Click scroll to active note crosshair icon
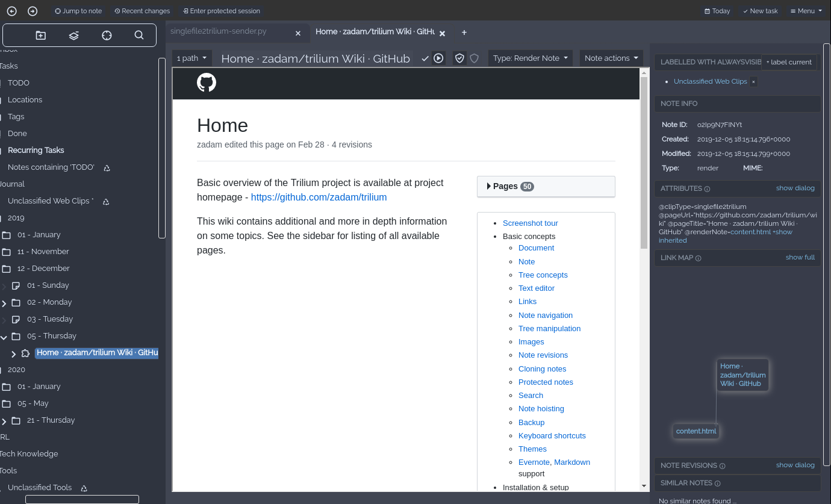The image size is (831, 504). (x=107, y=36)
